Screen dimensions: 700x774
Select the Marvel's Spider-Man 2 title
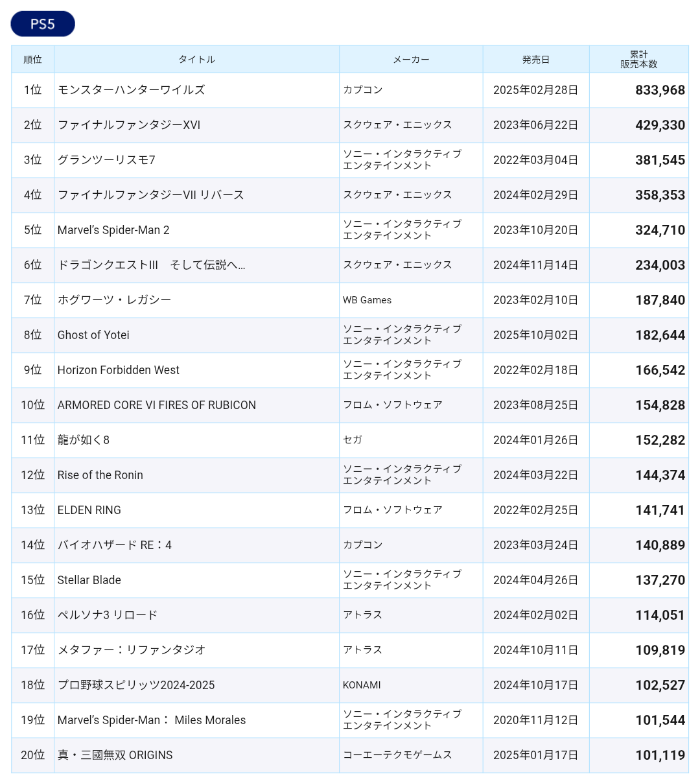tap(113, 230)
